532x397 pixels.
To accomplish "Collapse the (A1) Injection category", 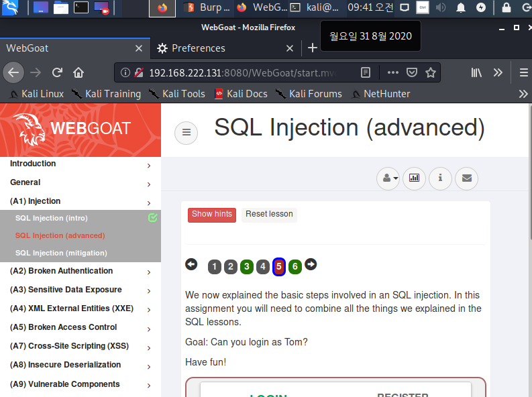I will pyautogui.click(x=81, y=201).
